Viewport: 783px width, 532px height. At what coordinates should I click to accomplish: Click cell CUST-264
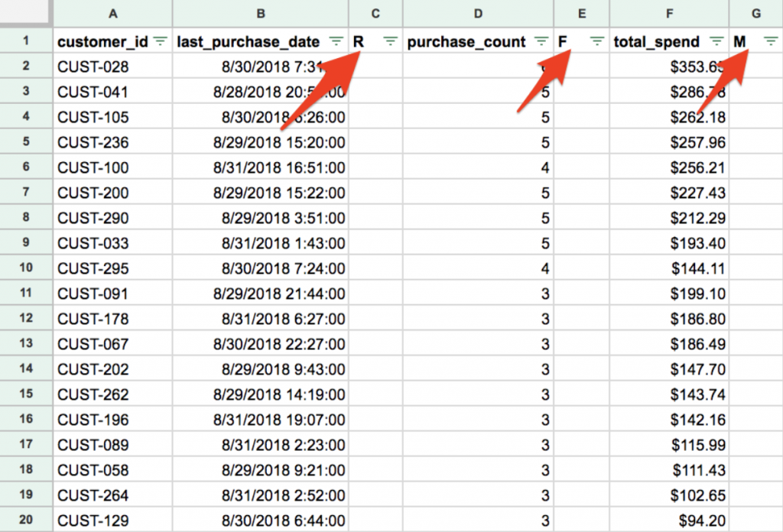pos(113,495)
